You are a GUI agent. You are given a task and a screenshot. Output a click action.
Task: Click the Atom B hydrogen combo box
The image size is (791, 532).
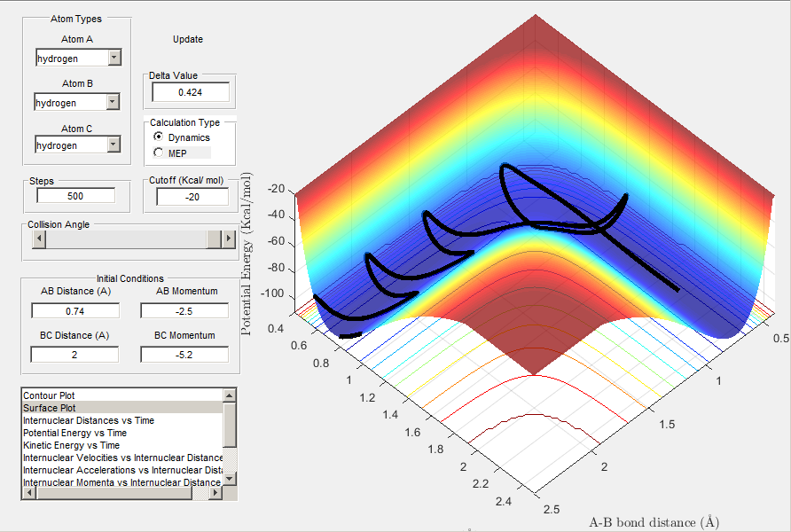pos(76,102)
